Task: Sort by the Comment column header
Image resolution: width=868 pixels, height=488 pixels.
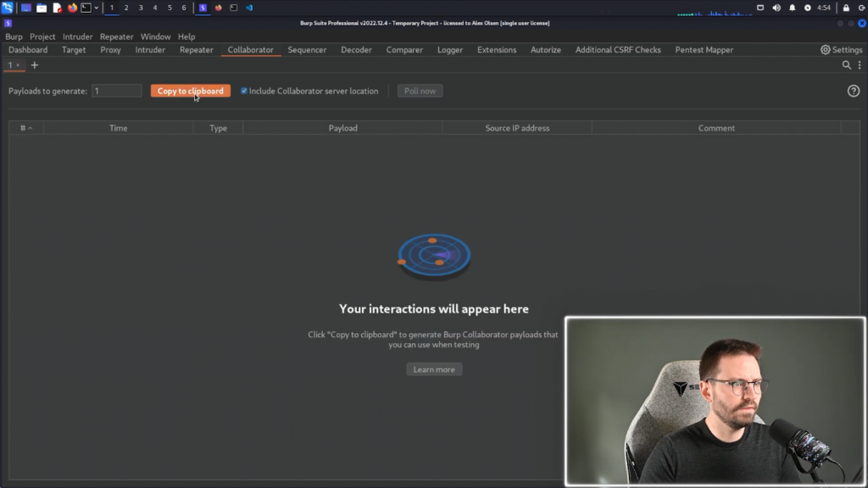Action: (x=716, y=128)
